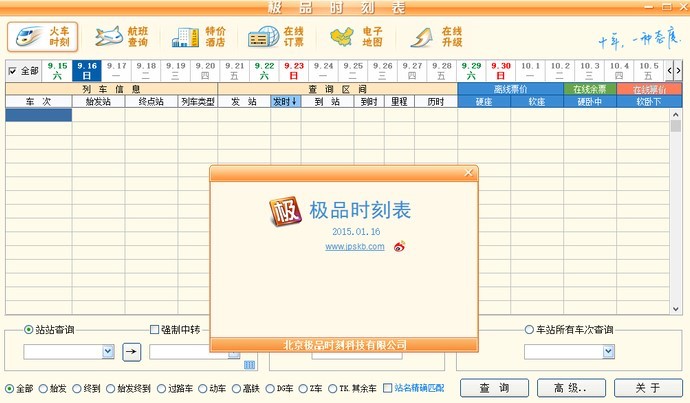Click the 在线余票 online remaining tickets header
690x403 pixels.
click(590, 89)
